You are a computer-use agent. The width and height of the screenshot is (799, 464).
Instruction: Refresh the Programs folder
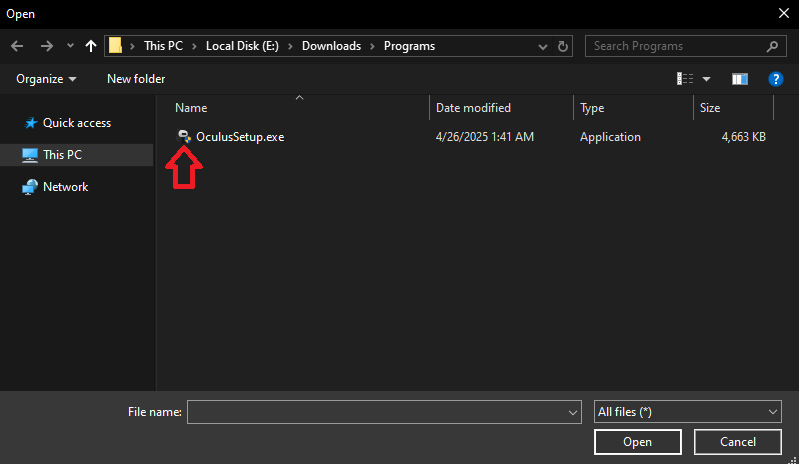click(563, 46)
